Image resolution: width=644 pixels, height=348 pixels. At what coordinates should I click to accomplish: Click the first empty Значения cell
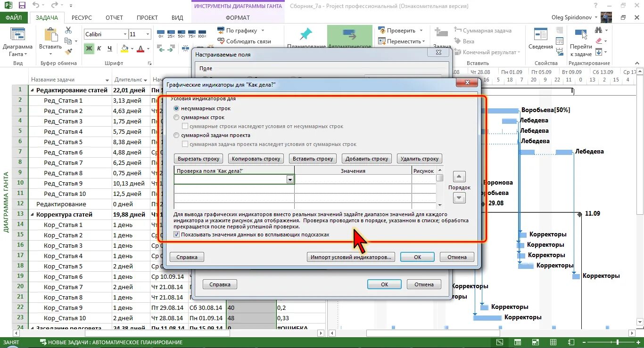point(353,179)
